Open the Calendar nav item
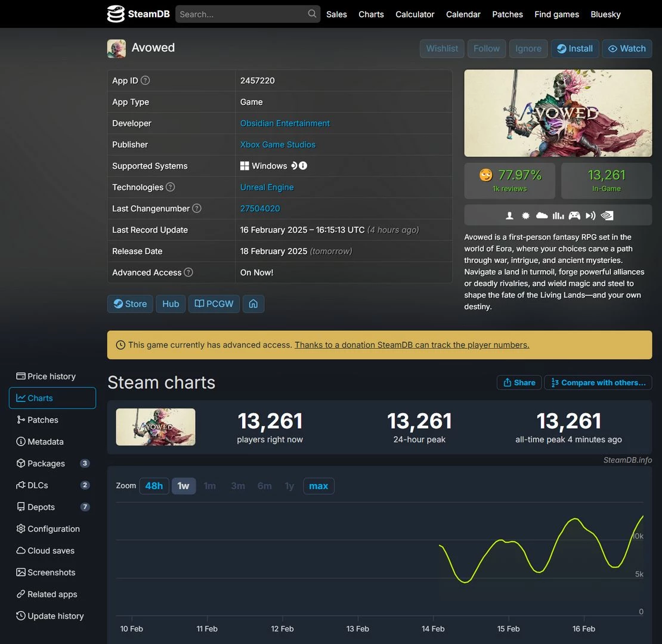 coord(463,14)
